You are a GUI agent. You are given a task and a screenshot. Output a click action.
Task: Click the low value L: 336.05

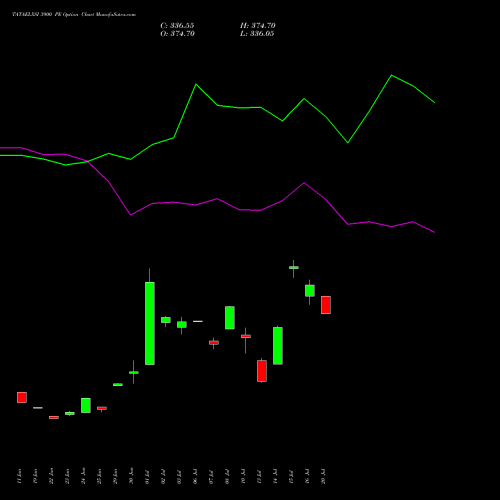(257, 34)
